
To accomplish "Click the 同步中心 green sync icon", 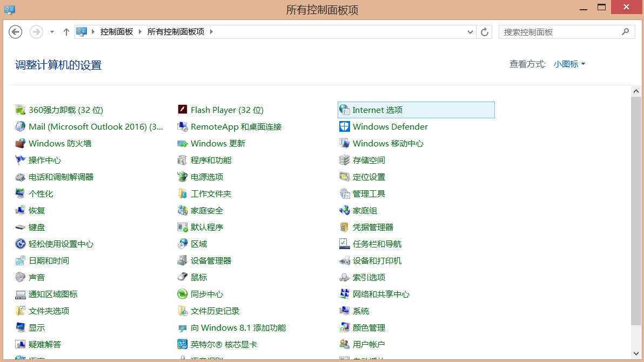I will (x=183, y=294).
